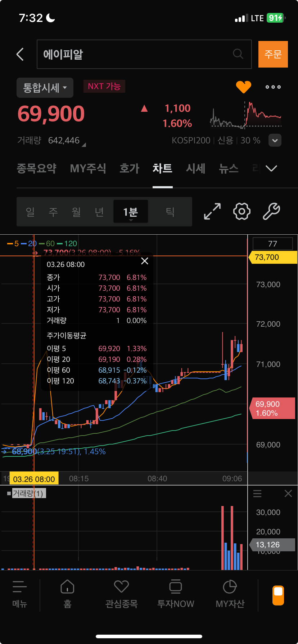Select the 일 daily chart period
This screenshot has height=644, width=298.
(30, 212)
